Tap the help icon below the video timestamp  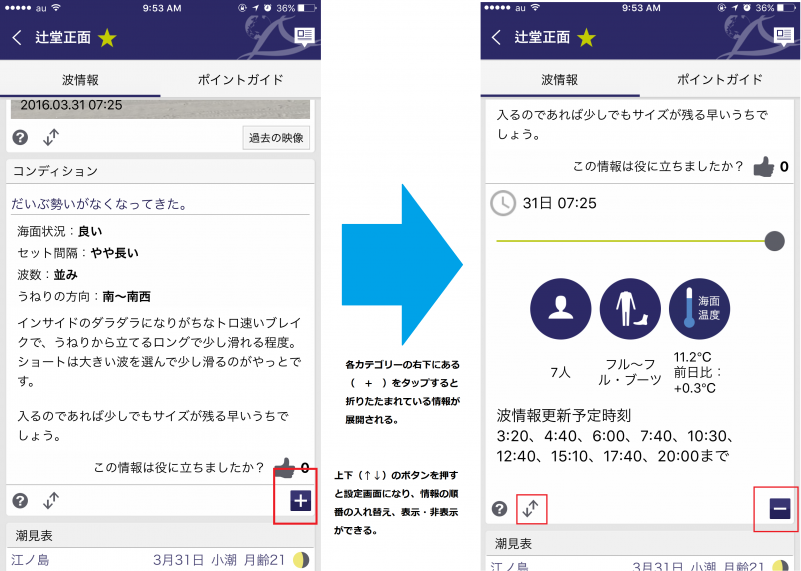[20, 138]
